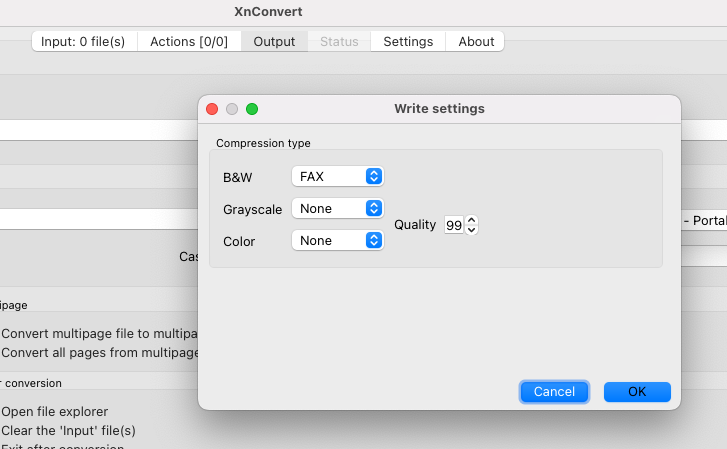Toggle the Open file explorer option

click(x=55, y=411)
